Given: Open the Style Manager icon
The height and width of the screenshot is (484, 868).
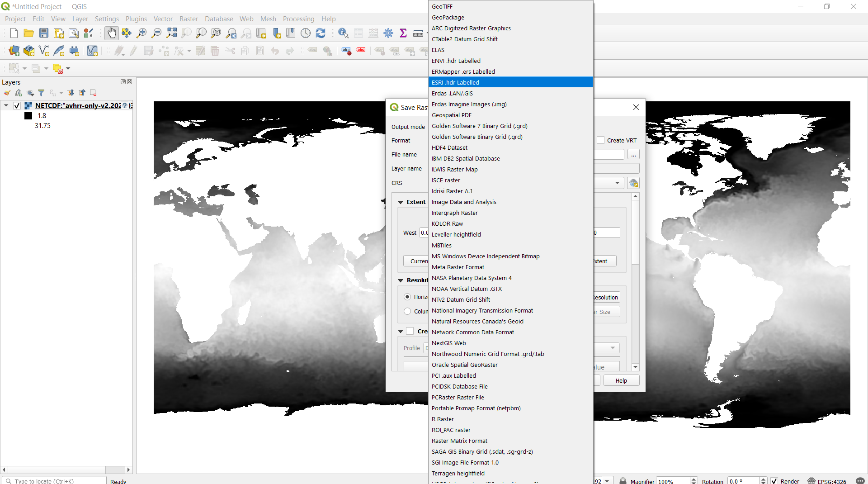Looking at the screenshot, I should click(x=88, y=33).
